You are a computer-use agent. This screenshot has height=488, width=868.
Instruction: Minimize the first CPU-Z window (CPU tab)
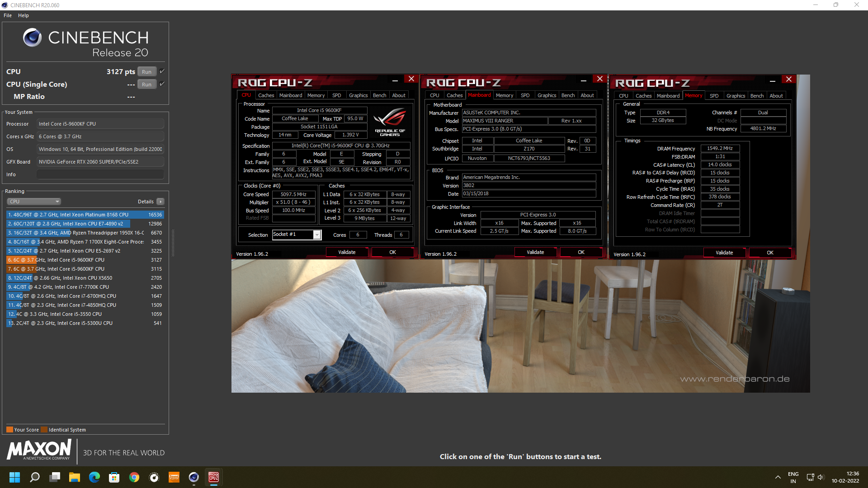click(x=395, y=80)
